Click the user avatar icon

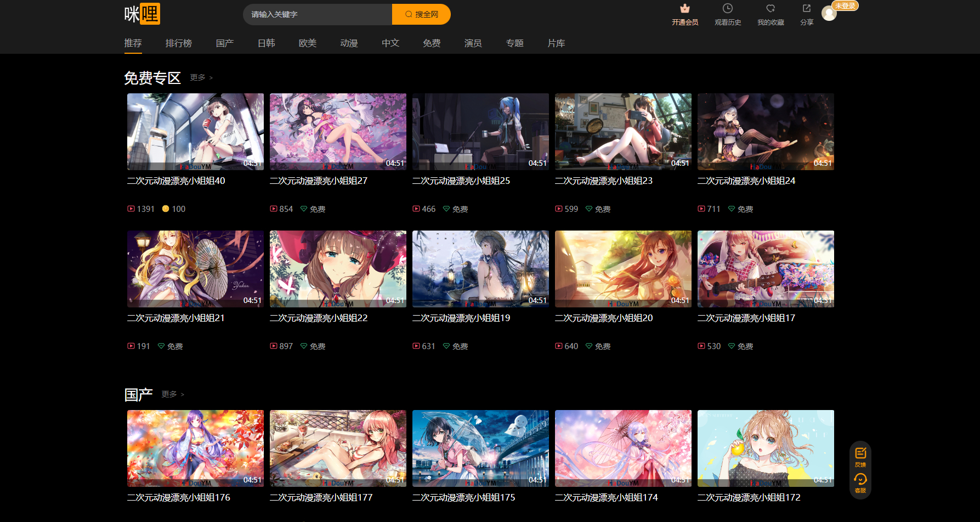pos(829,14)
